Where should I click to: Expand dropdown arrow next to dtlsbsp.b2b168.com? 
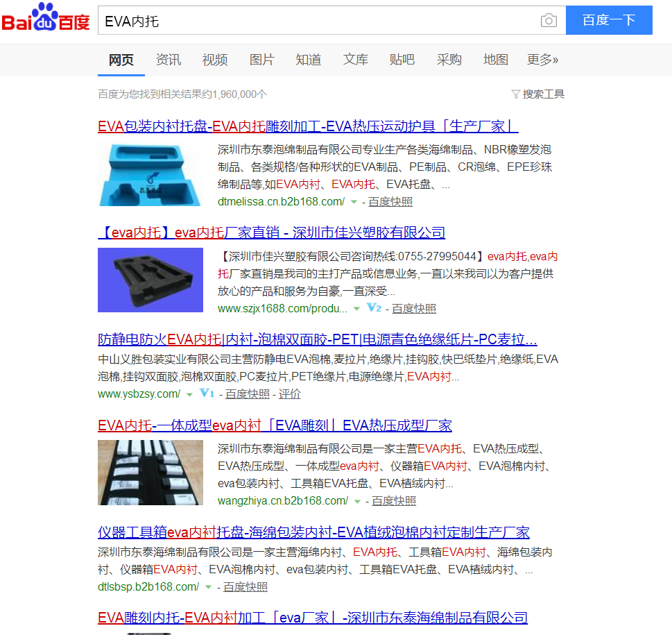[x=208, y=587]
